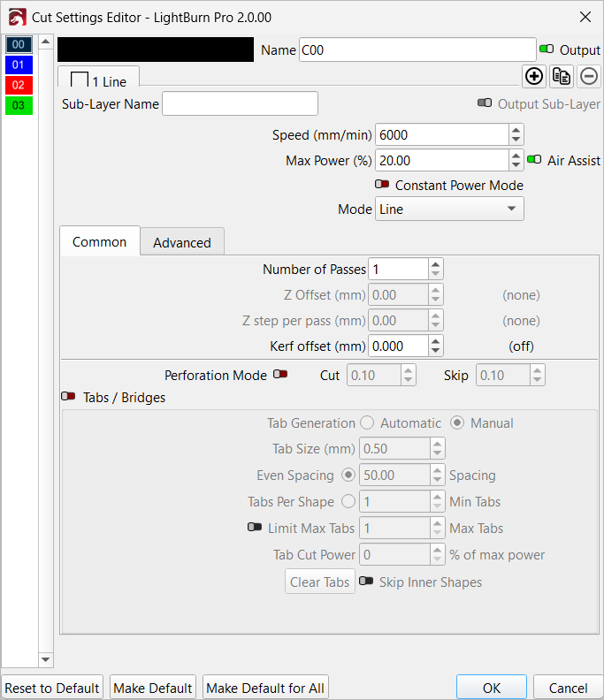The width and height of the screenshot is (604, 700).
Task: Click the Make Default for All button
Action: (265, 688)
